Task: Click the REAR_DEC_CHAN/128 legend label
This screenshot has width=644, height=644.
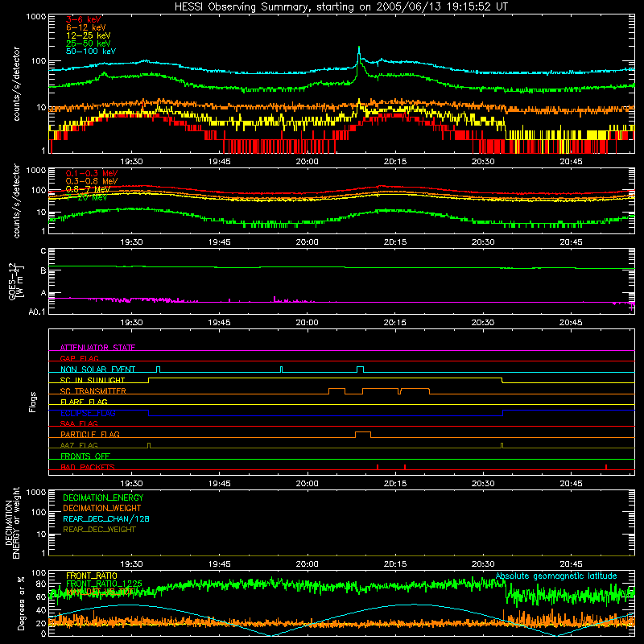Action: [106, 518]
